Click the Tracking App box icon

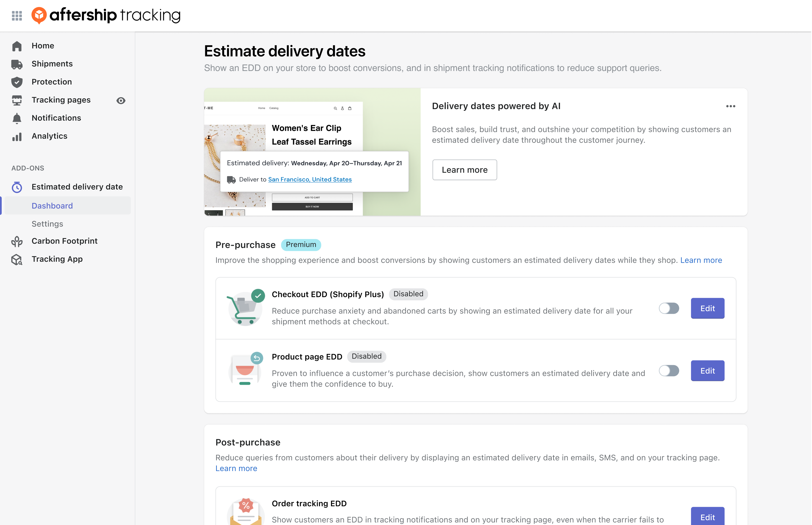pos(17,259)
